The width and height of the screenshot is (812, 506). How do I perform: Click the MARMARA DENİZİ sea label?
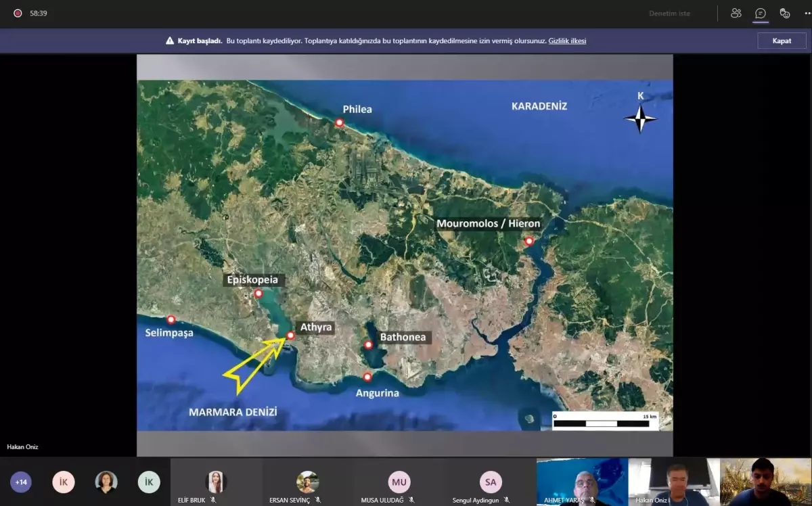tap(233, 411)
